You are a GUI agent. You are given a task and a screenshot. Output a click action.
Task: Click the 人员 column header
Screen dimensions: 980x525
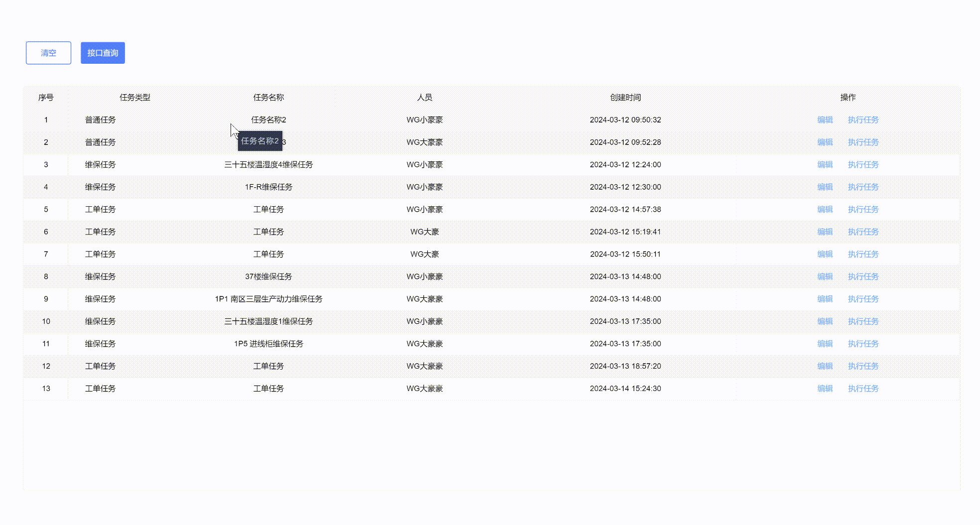click(x=424, y=98)
